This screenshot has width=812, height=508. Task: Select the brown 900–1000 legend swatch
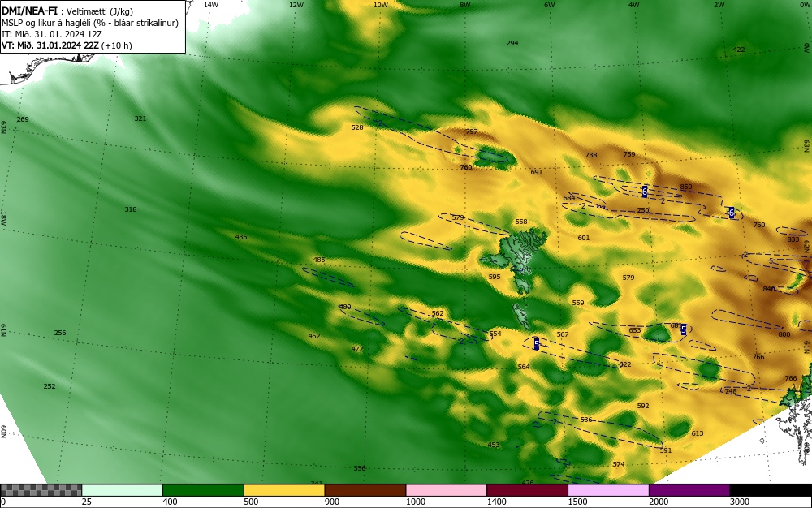tap(365, 490)
